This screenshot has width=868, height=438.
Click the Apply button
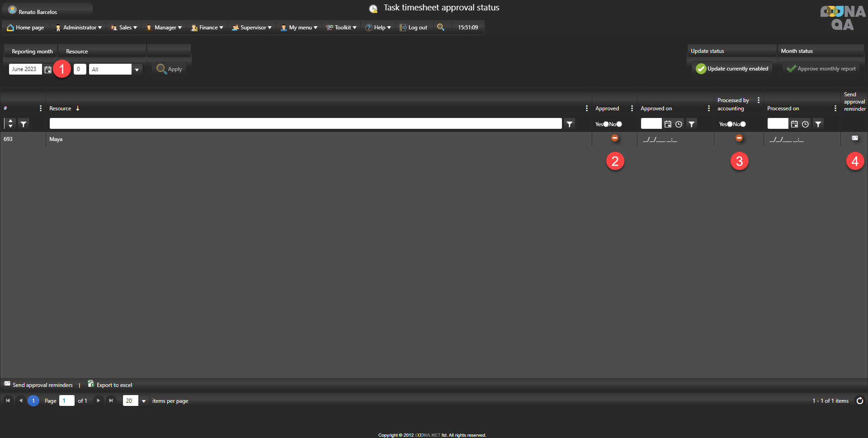pos(169,69)
